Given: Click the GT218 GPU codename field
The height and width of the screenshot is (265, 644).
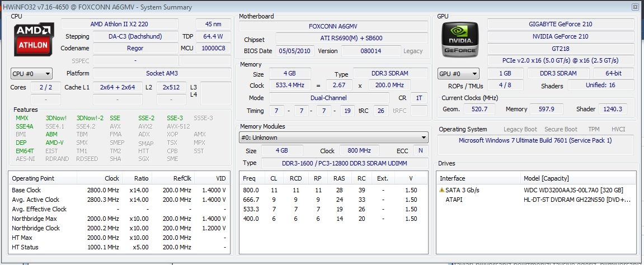Looking at the screenshot, I should tap(560, 48).
